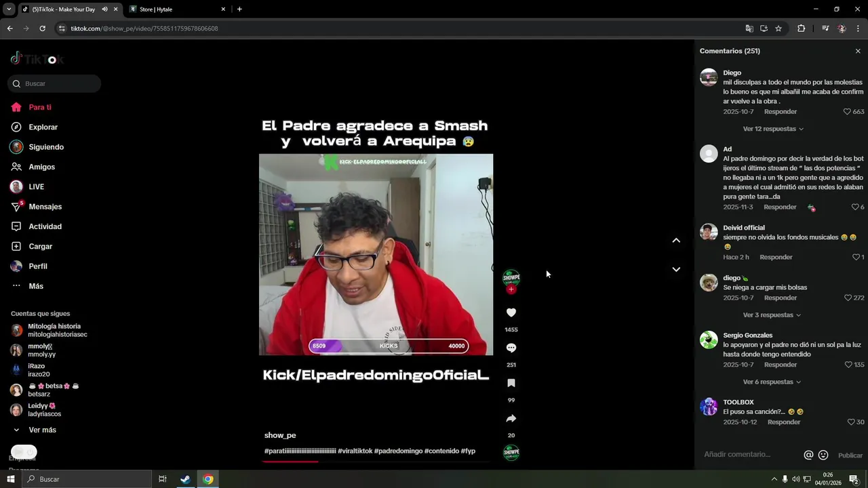
Task: Expand Ver 6 respuestas replies
Action: (772, 382)
